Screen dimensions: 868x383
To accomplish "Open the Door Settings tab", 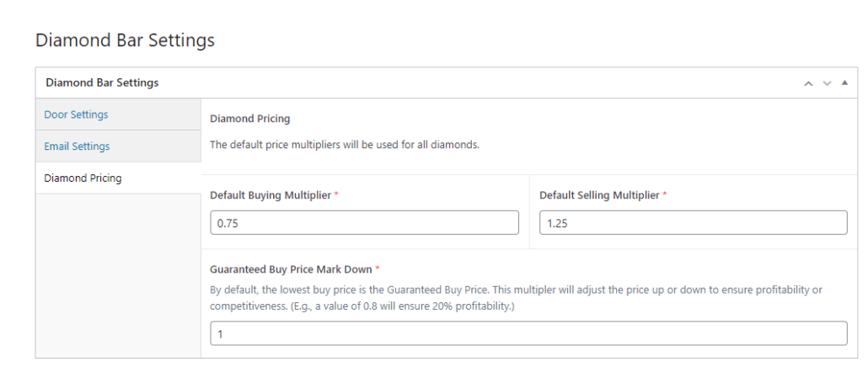I will [x=76, y=114].
